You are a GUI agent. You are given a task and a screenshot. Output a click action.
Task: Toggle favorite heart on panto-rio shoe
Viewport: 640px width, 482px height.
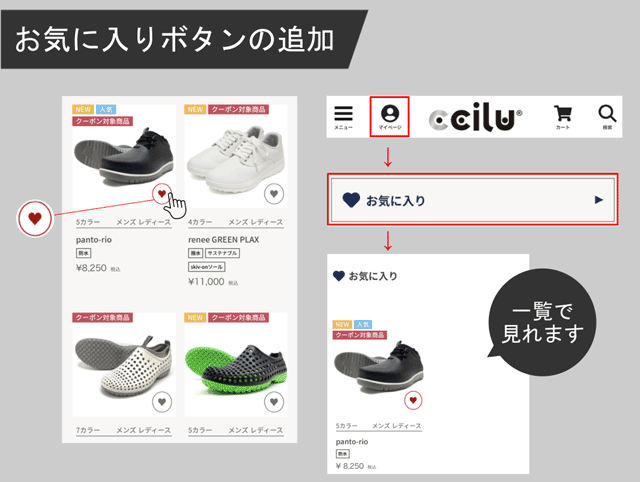(162, 194)
